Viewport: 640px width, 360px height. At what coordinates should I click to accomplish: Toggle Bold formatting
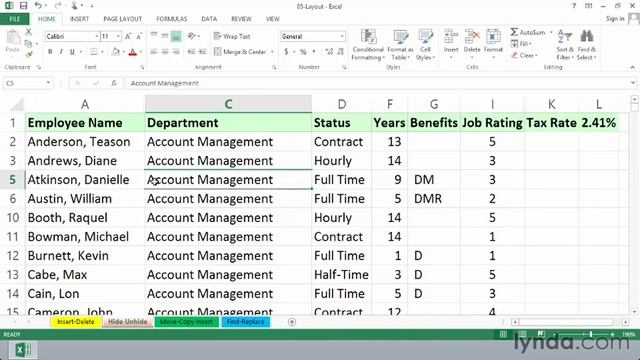pos(50,52)
